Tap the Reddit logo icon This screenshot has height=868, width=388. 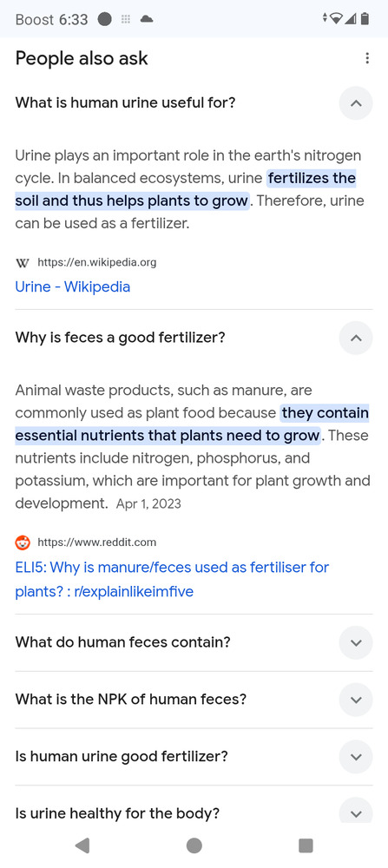tap(23, 542)
